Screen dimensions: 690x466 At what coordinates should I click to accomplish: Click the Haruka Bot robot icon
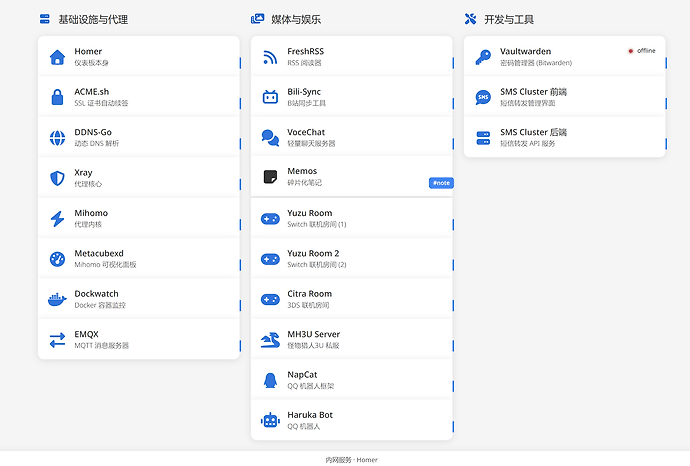click(x=270, y=421)
